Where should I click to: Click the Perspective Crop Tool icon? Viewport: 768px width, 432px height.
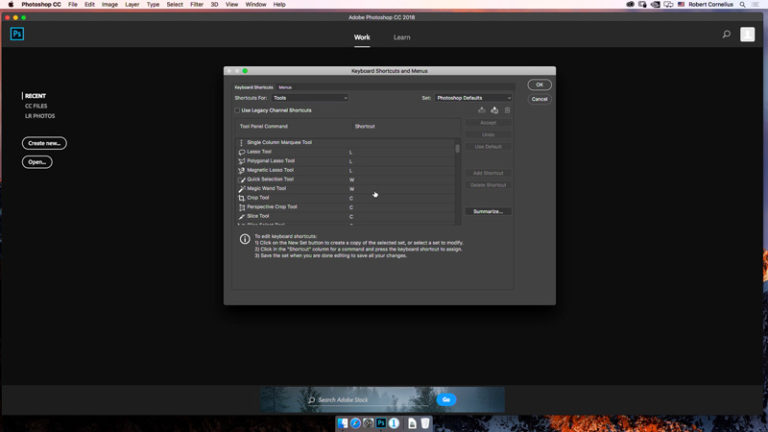click(242, 207)
